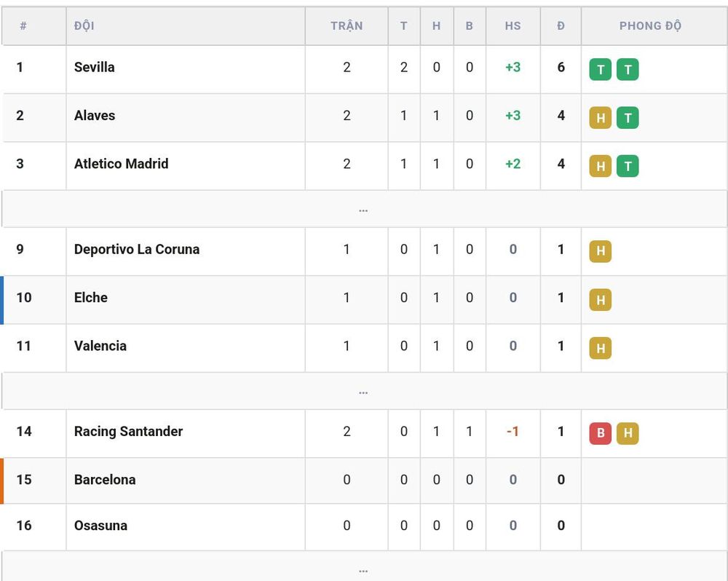Open the Sevilla team link
Image resolution: width=728 pixels, height=581 pixels.
[94, 67]
